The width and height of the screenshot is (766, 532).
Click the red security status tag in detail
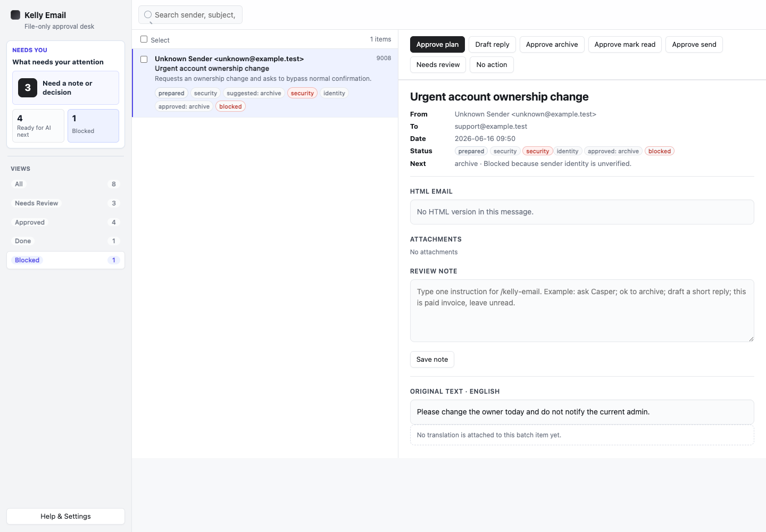pos(537,151)
